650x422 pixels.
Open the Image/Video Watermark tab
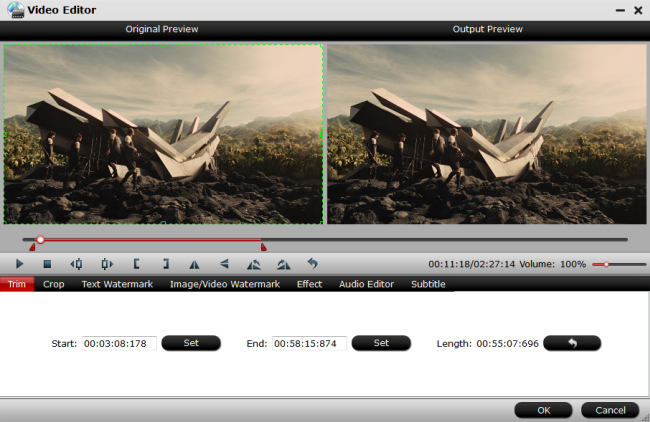tap(225, 284)
